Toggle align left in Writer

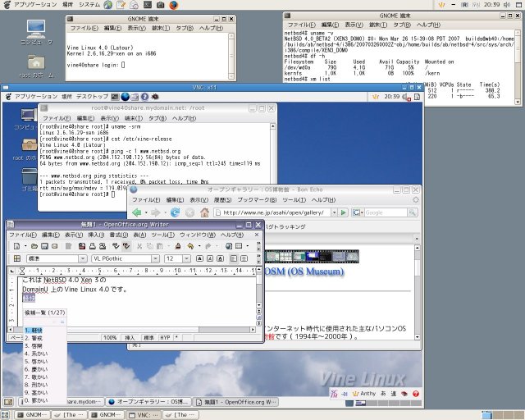[234, 258]
